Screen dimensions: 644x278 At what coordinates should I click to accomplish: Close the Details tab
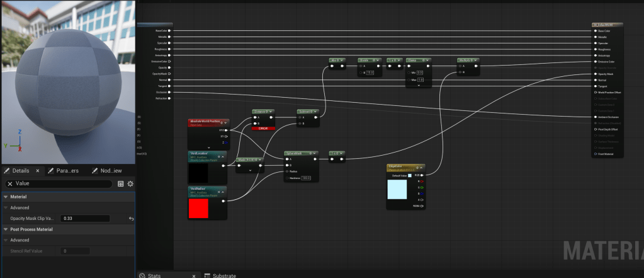pos(37,170)
